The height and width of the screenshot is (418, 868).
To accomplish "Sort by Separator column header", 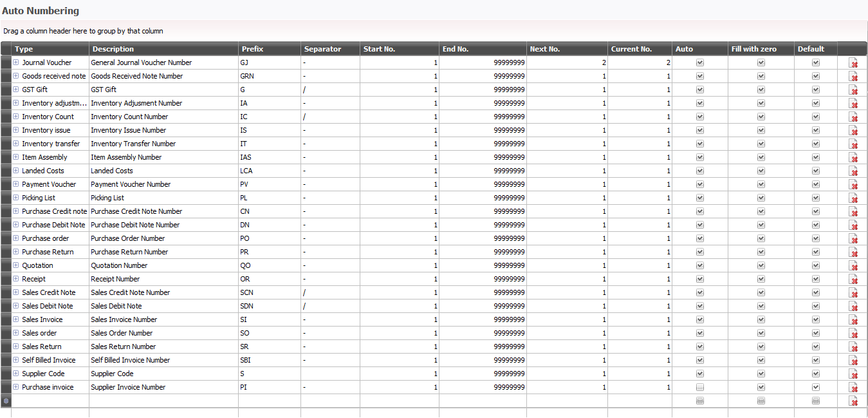I will 330,49.
